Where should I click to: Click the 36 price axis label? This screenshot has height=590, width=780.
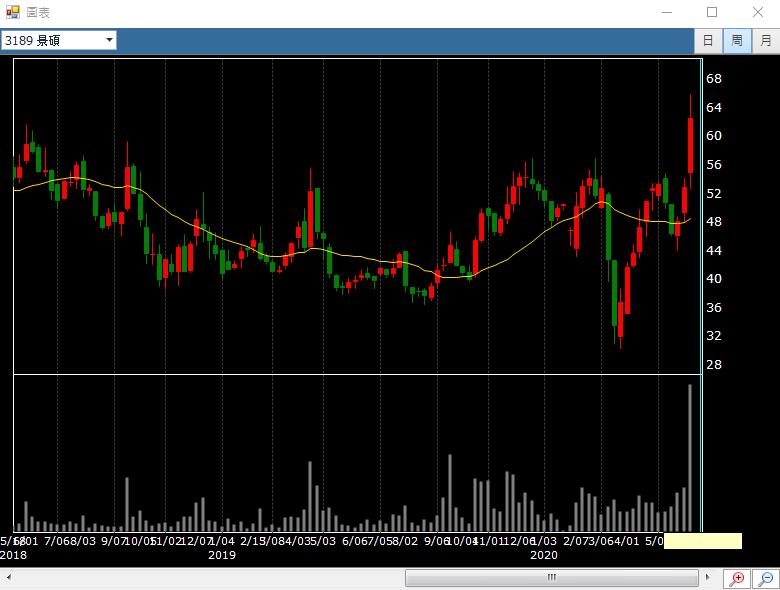click(714, 307)
